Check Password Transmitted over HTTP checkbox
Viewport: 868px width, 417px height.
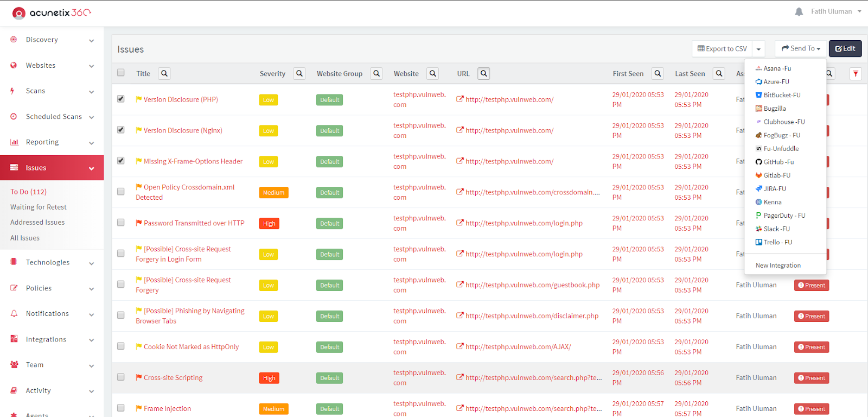(x=121, y=223)
